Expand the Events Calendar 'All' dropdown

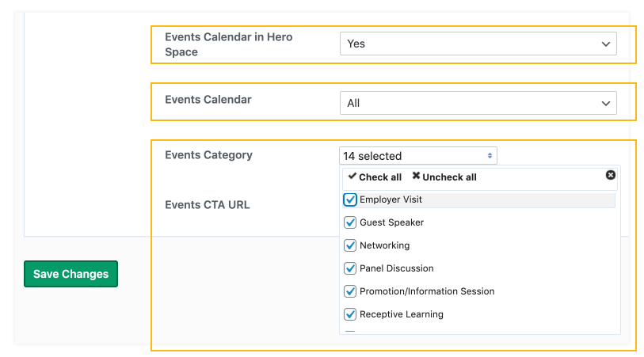478,103
